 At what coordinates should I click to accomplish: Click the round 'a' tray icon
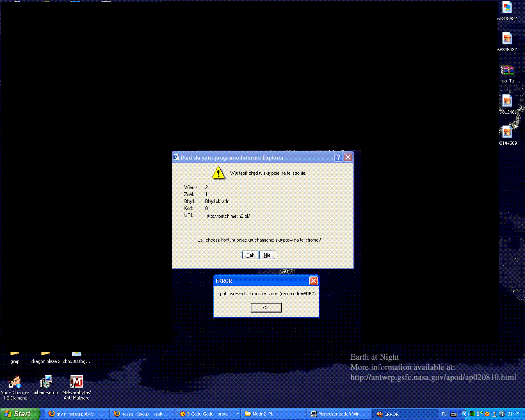(x=502, y=414)
